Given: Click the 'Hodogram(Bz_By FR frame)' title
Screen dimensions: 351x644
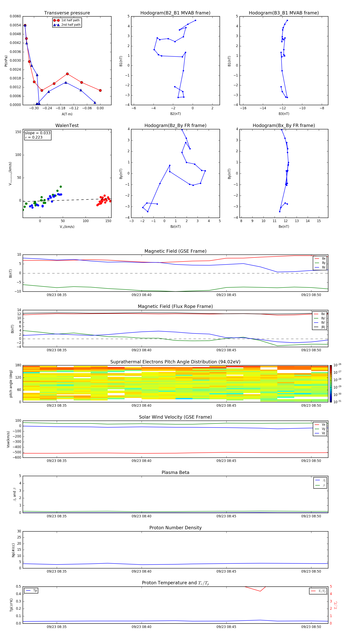Looking at the screenshot, I should point(175,125).
